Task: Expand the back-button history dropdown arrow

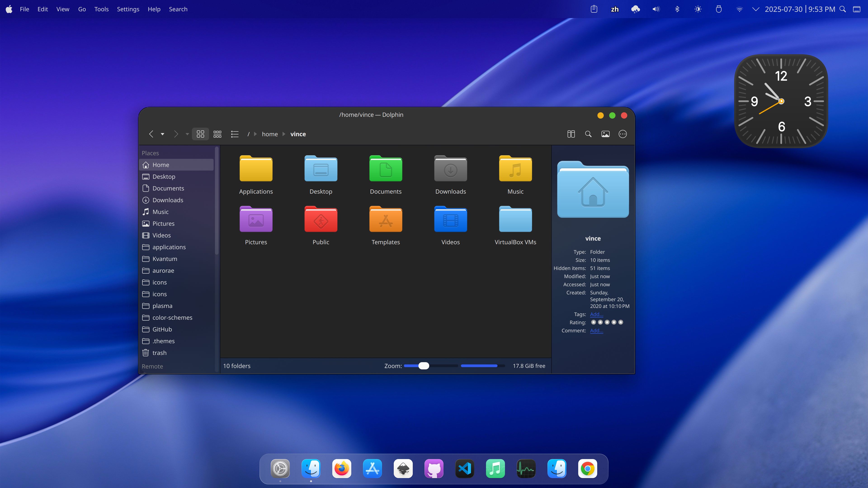Action: click(x=162, y=134)
